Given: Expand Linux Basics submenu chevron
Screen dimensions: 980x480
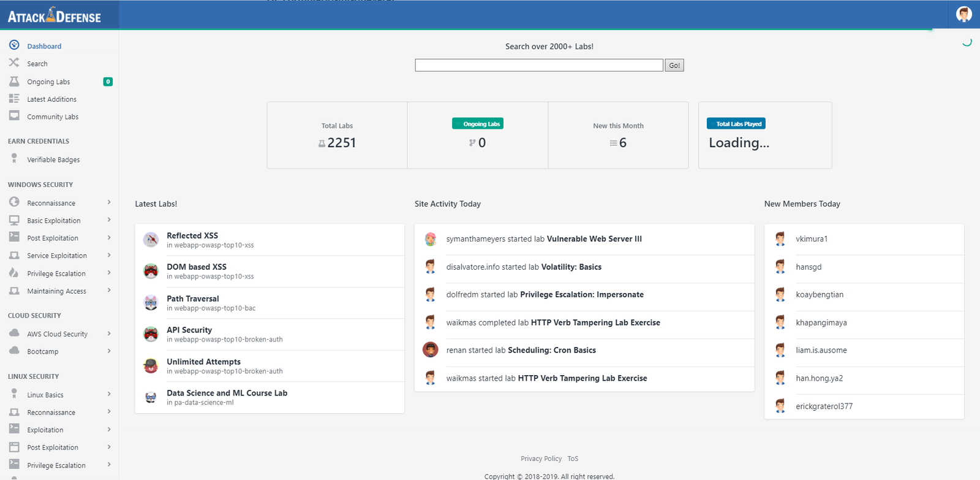Looking at the screenshot, I should (x=109, y=394).
